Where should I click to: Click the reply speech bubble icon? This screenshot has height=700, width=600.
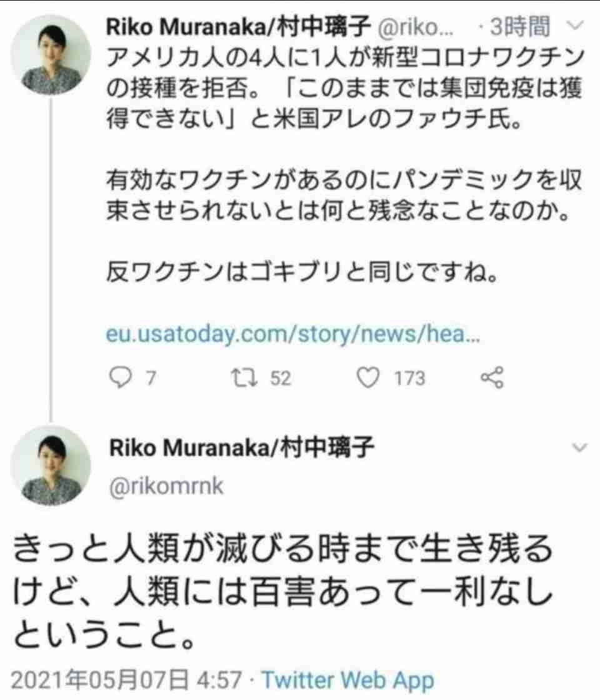click(x=121, y=378)
